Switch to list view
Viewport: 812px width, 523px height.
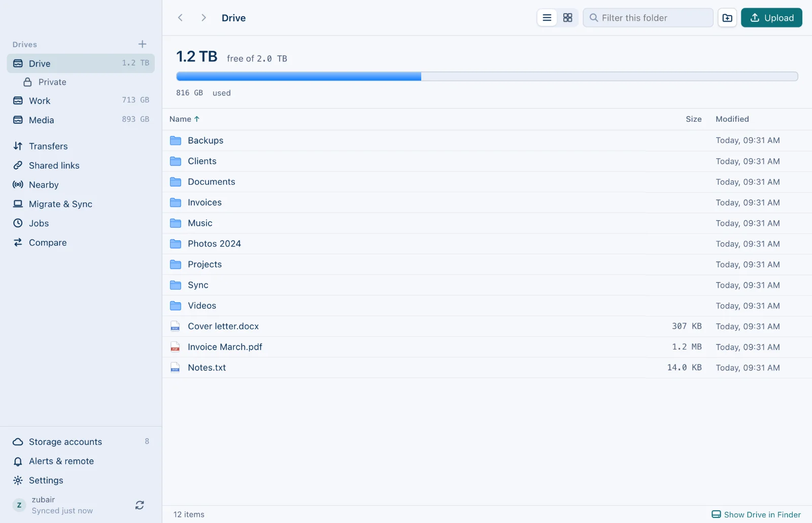click(x=547, y=18)
